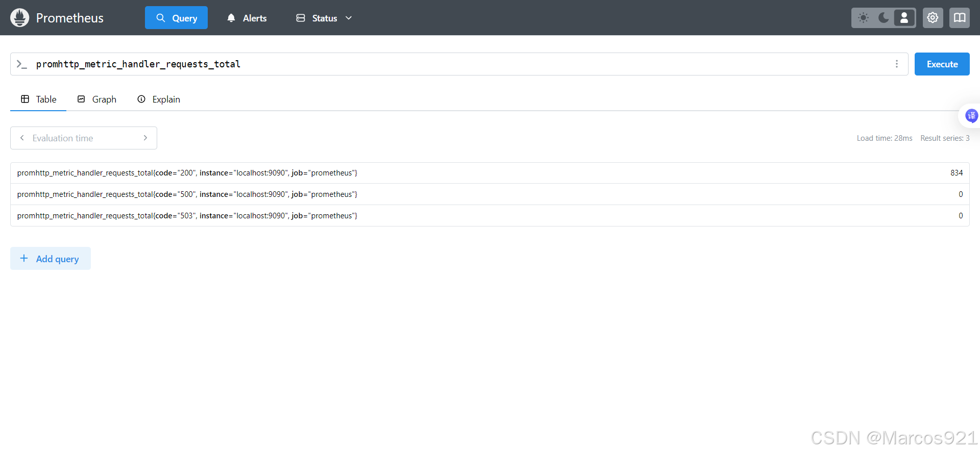Step evaluation time forward chevron
Screen dimensions: 980x454
click(145, 138)
